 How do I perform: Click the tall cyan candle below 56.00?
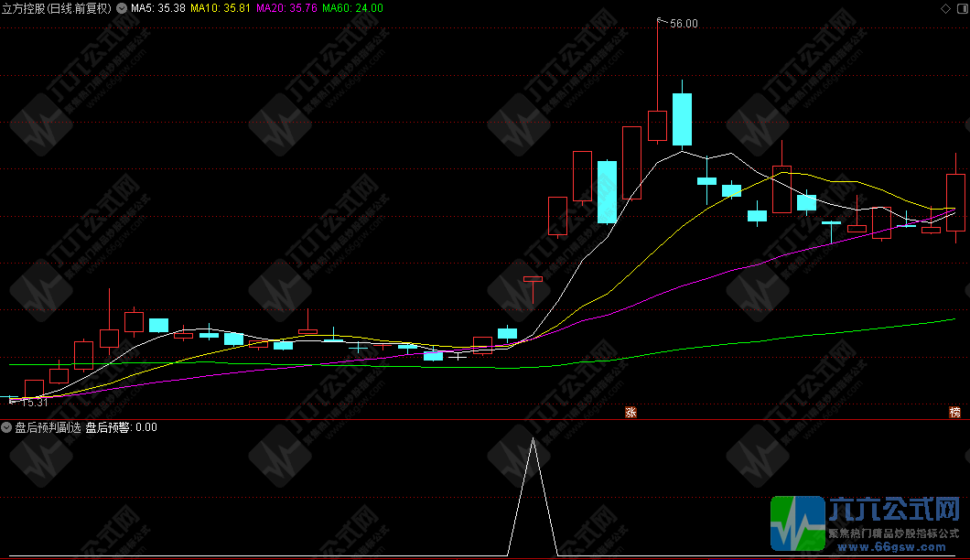tap(682, 119)
